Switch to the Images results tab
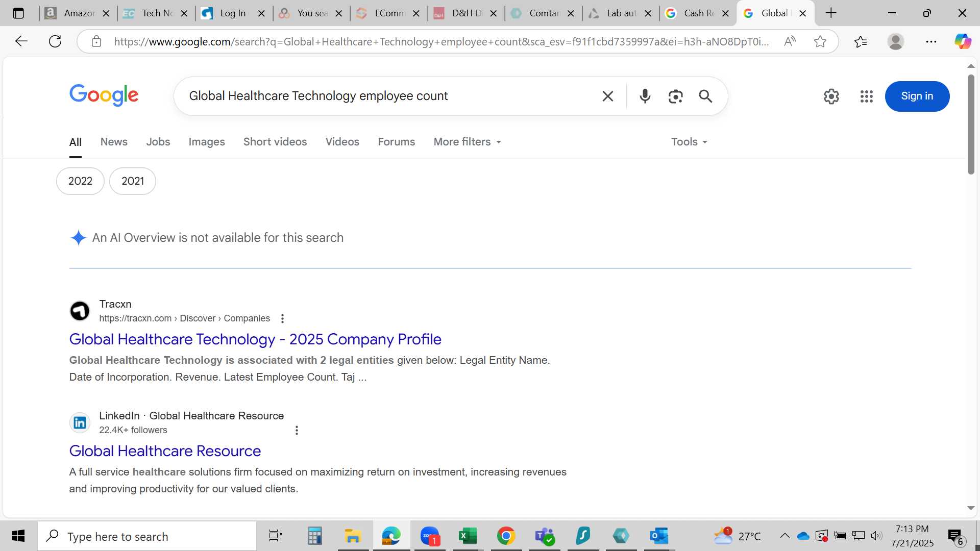 (207, 142)
